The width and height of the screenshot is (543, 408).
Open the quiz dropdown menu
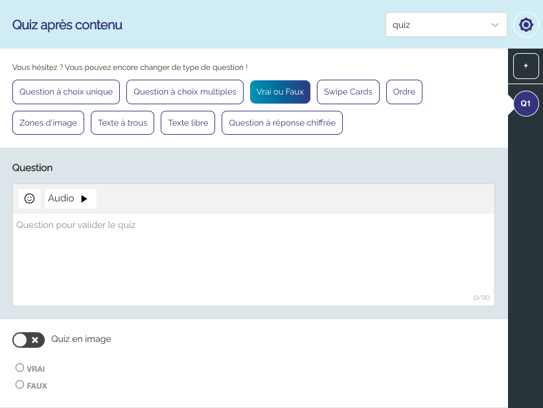[x=446, y=25]
